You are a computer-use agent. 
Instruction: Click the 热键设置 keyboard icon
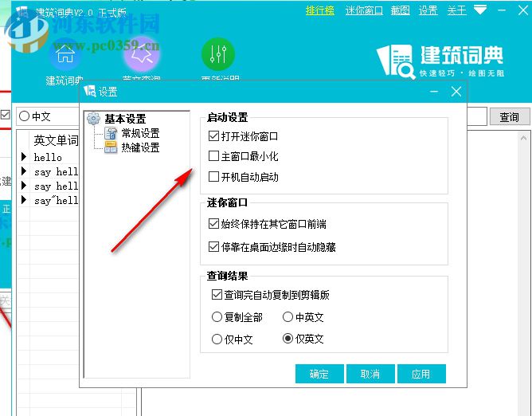110,147
